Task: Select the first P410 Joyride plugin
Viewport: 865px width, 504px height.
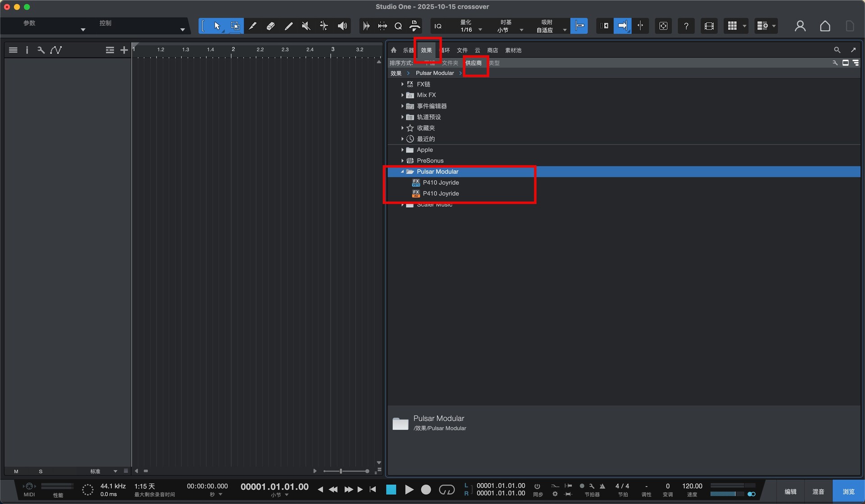Action: (440, 182)
